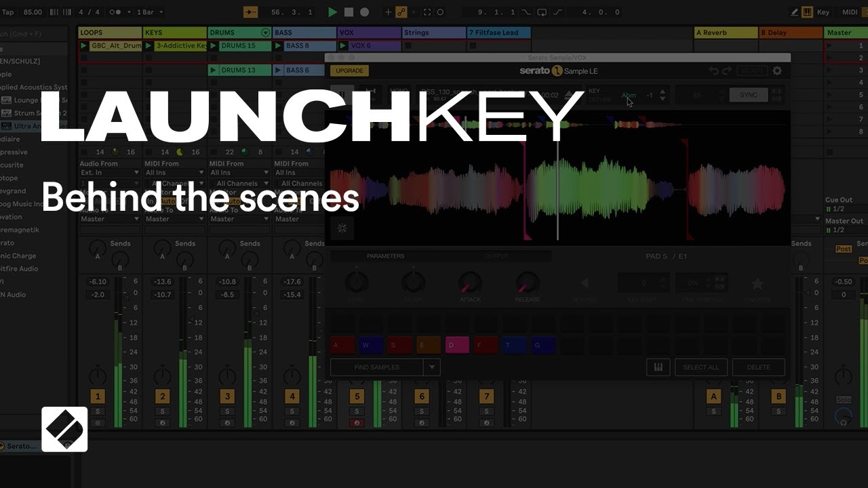Select the LOOPS track header
The height and width of the screenshot is (488, 868).
click(x=110, y=33)
